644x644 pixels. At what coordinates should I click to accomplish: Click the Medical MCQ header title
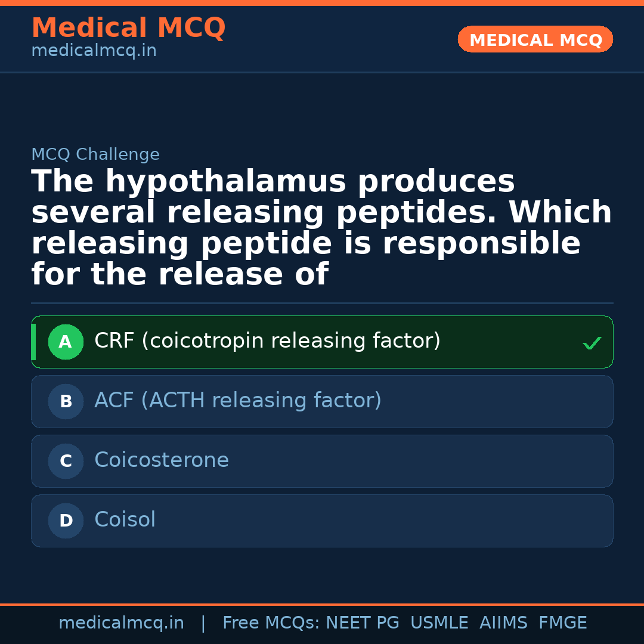click(x=128, y=28)
